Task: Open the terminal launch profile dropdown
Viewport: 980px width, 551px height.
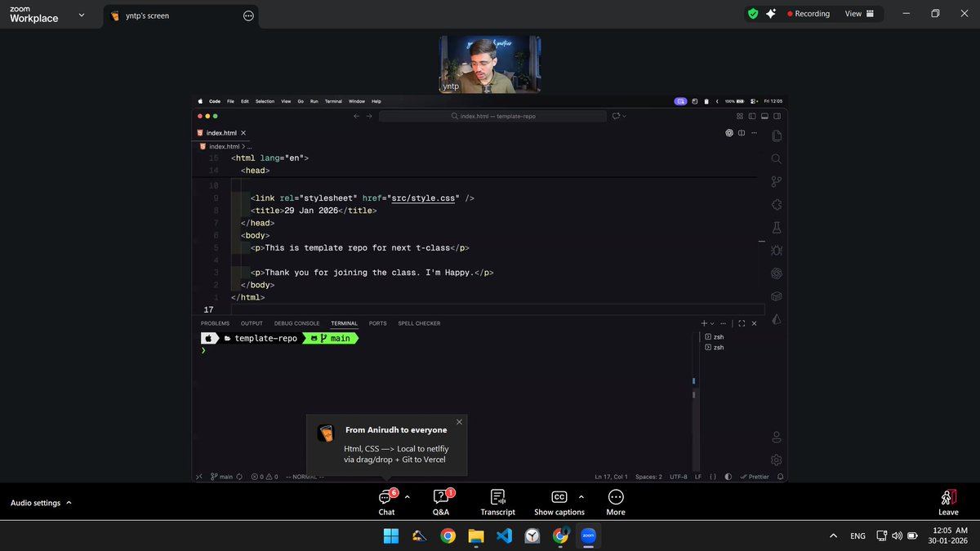Action: (712, 323)
